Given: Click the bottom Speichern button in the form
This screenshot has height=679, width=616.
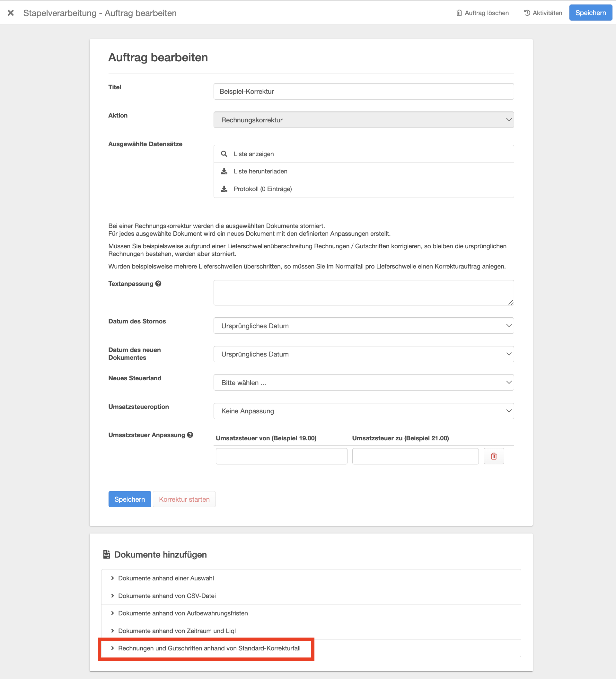Looking at the screenshot, I should click(130, 499).
